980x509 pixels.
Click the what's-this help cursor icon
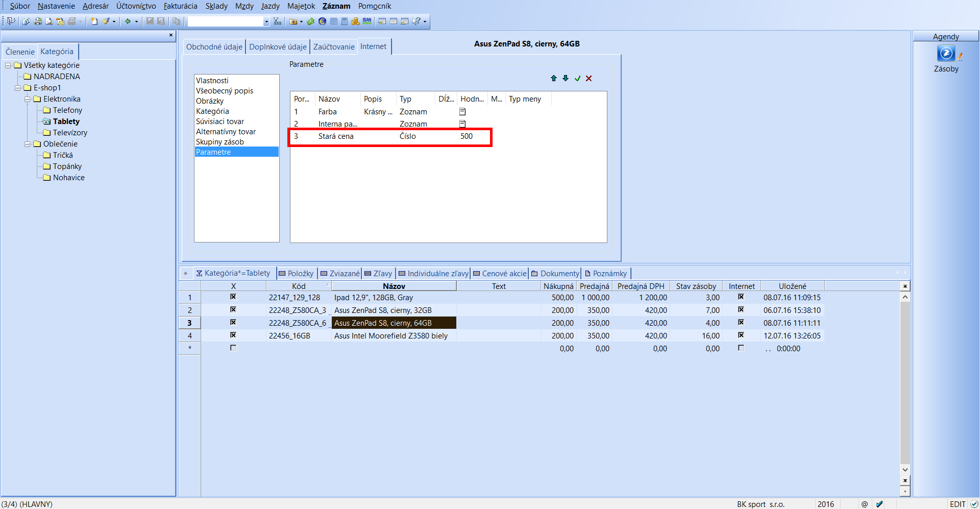tap(416, 21)
